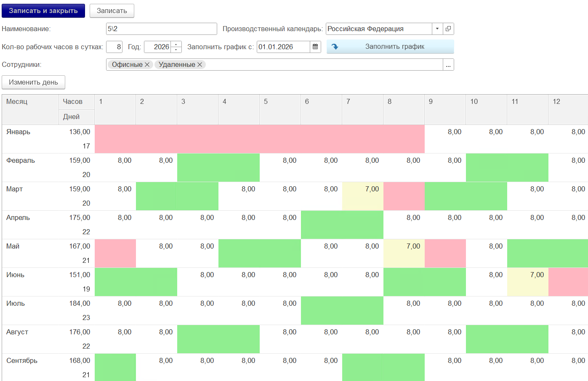Image resolution: width=588 pixels, height=381 pixels.
Task: Increase the year with the up arrow
Action: (x=176, y=44)
